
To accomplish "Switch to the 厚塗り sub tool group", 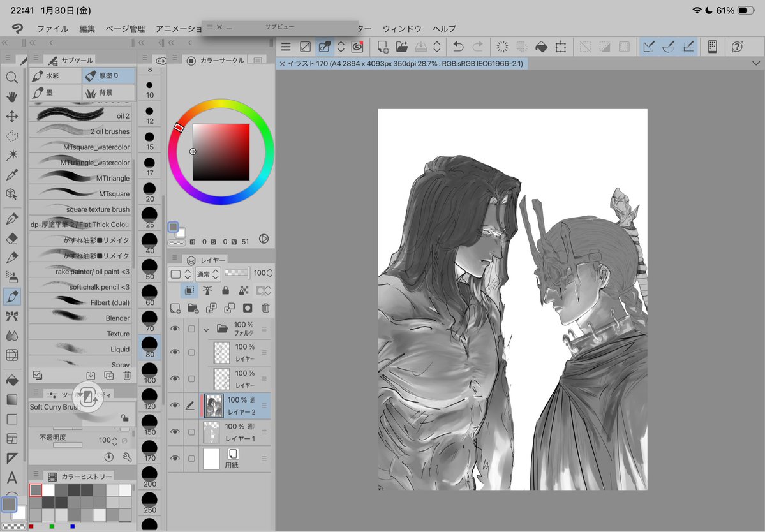I will [x=108, y=75].
